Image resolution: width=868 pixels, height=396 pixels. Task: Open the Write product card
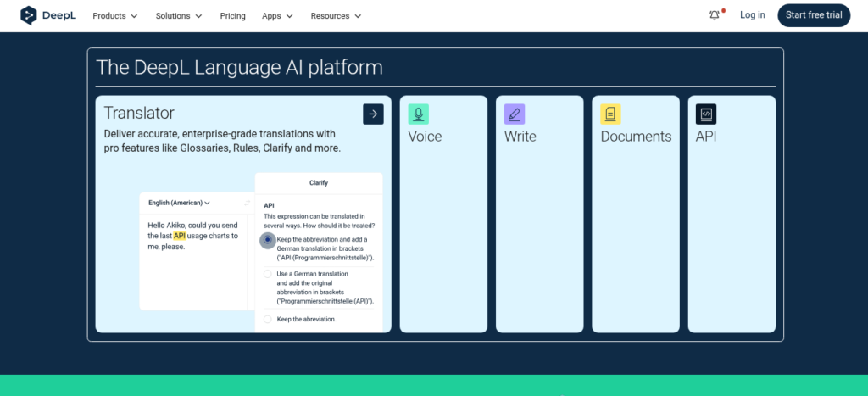[x=540, y=215]
